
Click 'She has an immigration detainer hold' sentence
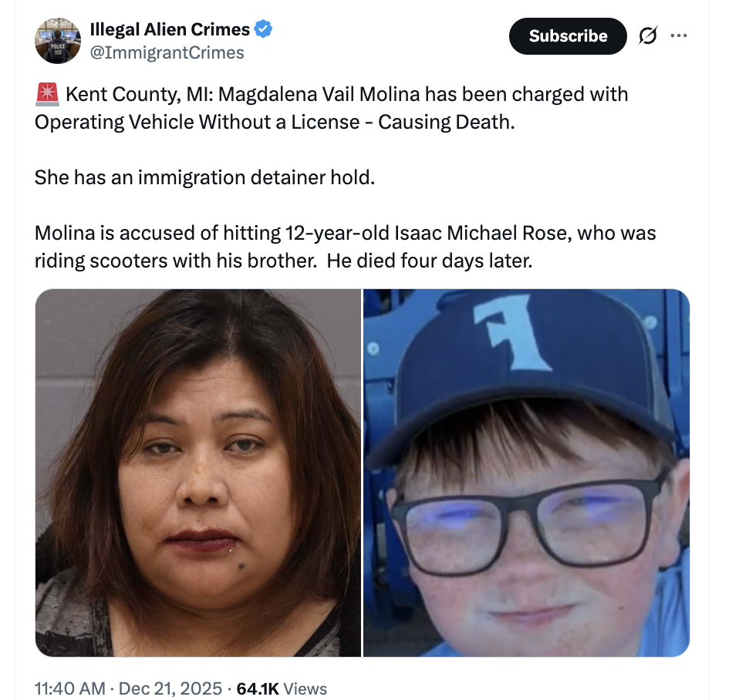pos(204,177)
